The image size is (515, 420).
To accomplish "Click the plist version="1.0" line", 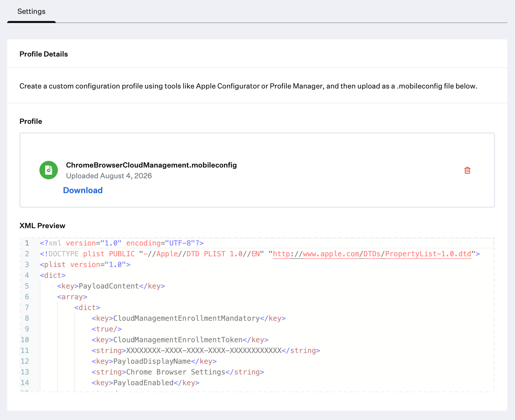I will (85, 265).
